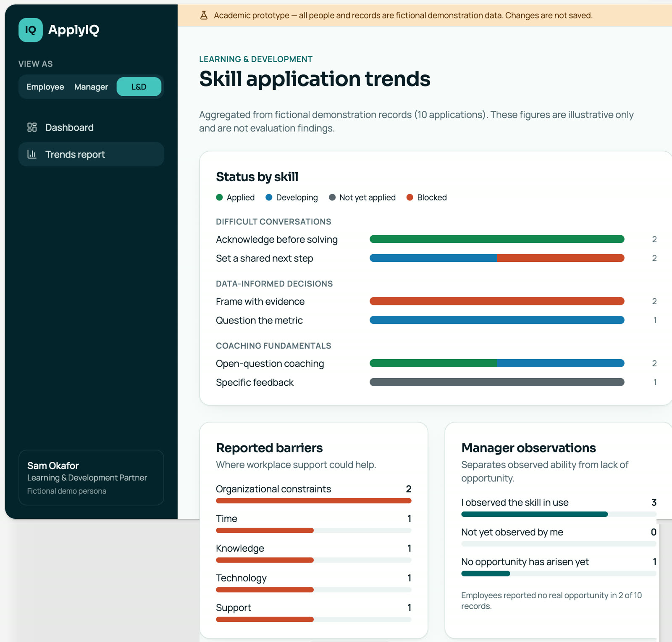Click the Dashboard grid icon

click(x=32, y=127)
